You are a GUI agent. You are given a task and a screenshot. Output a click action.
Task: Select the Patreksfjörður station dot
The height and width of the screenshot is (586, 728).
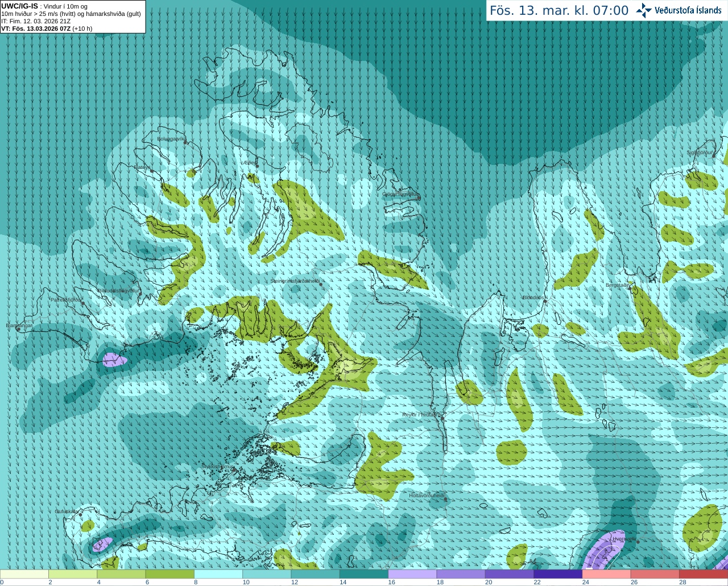pos(82,303)
